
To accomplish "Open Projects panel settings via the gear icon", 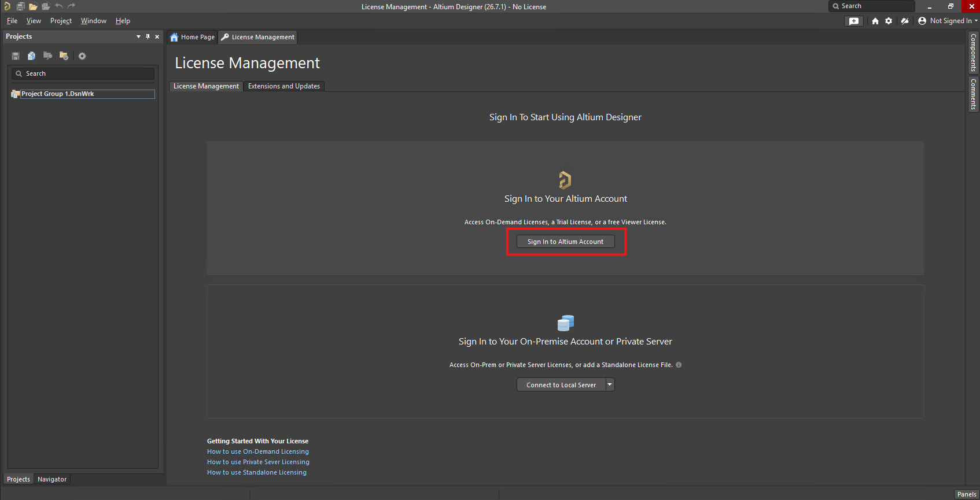I will coord(82,56).
